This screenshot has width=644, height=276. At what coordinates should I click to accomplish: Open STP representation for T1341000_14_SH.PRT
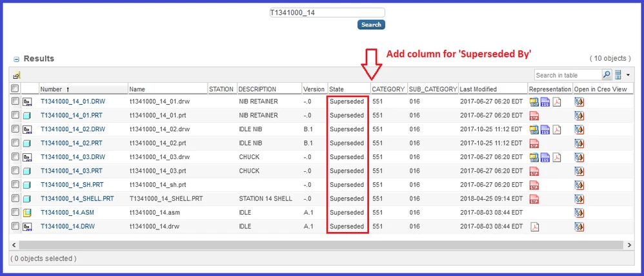tap(534, 185)
